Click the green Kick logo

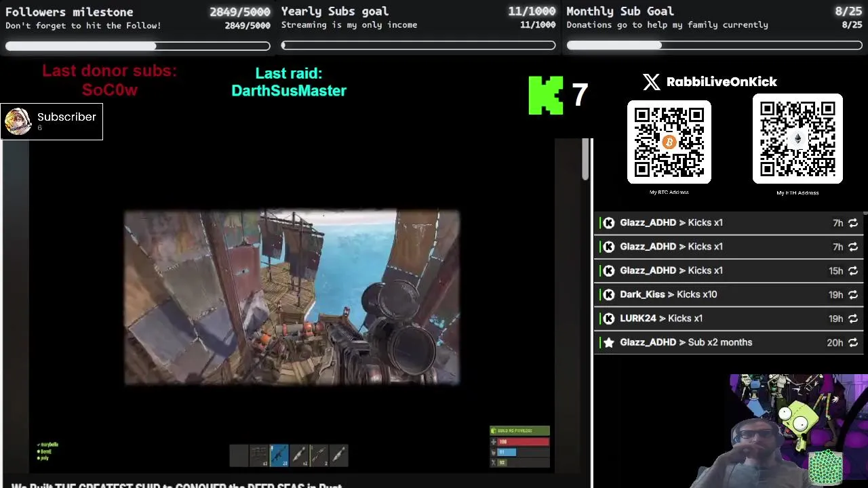(x=546, y=95)
